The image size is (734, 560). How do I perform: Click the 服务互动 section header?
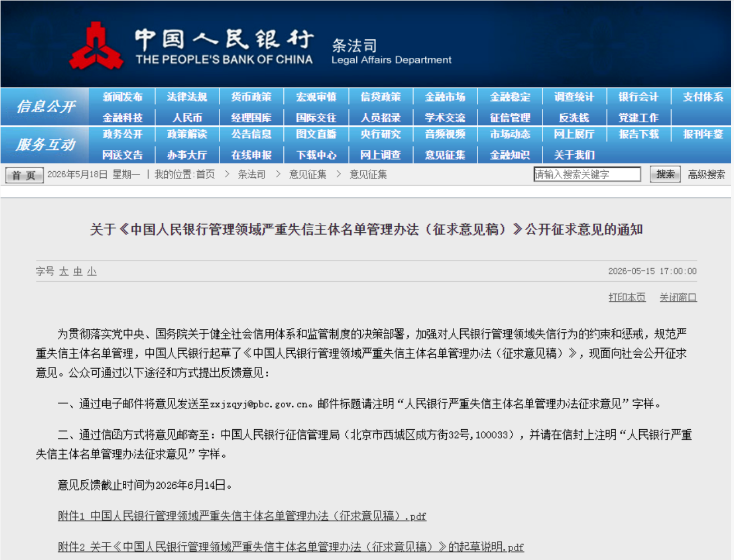[x=45, y=144]
